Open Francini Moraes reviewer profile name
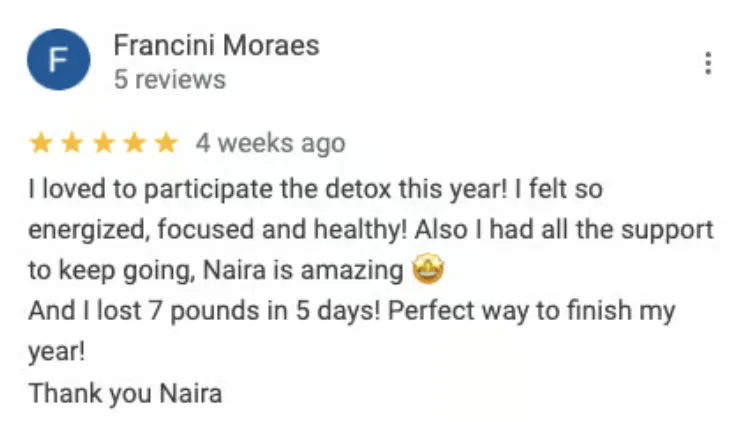Viewport: 736px width, 422px height. pos(216,46)
